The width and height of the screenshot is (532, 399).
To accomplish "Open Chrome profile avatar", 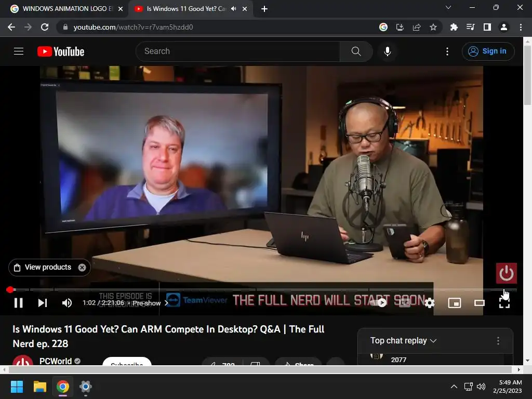I will (504, 27).
